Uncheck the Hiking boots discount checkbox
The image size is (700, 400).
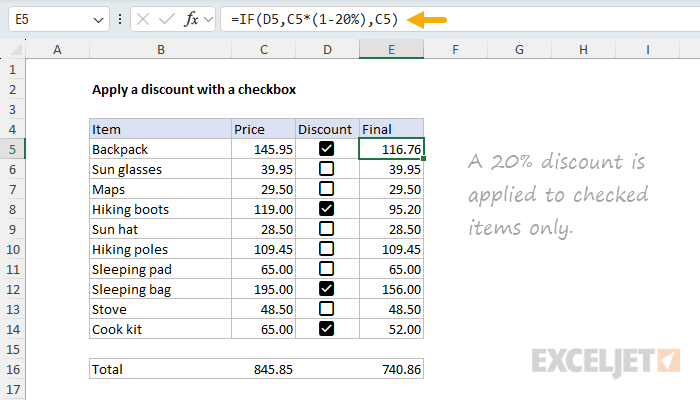[326, 208]
